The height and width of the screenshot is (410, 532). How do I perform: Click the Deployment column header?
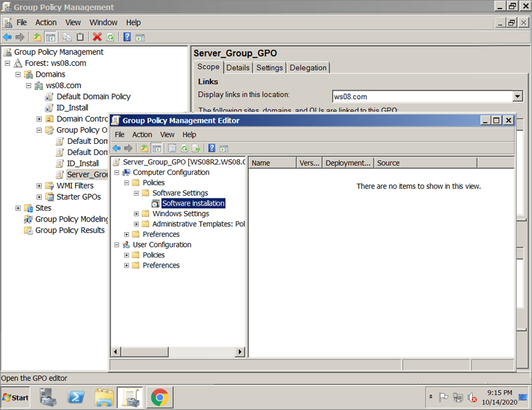click(x=348, y=163)
